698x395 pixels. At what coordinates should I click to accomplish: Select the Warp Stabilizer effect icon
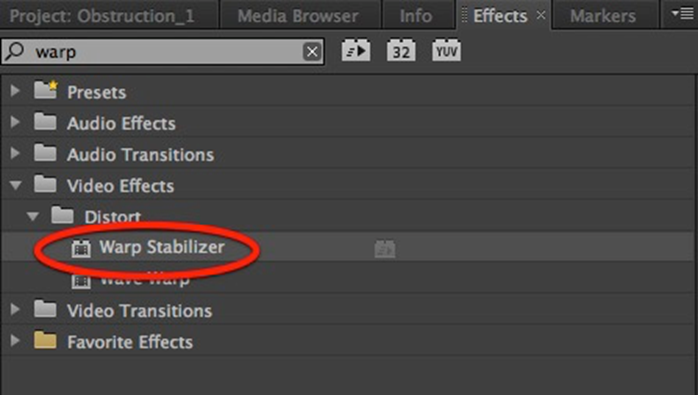pos(81,248)
